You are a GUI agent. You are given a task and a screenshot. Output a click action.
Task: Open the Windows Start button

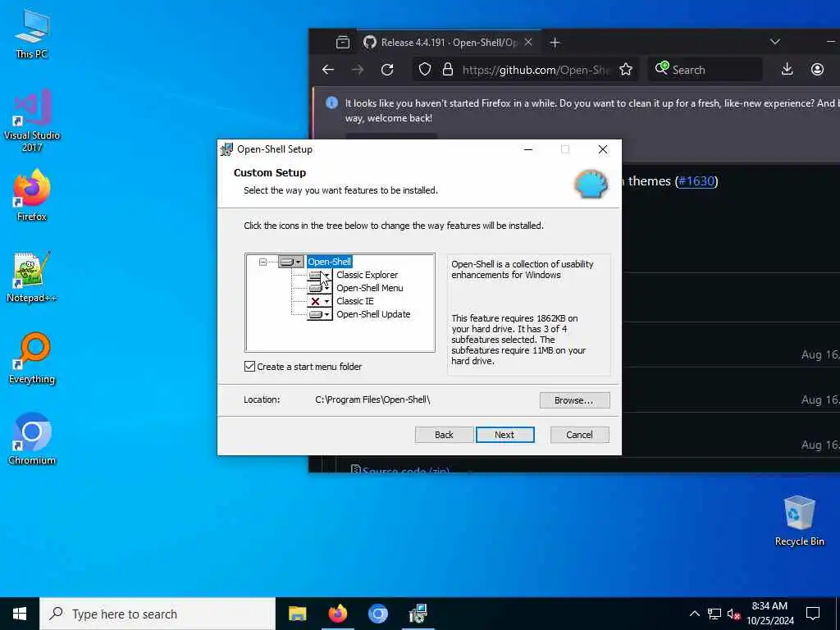pos(20,614)
